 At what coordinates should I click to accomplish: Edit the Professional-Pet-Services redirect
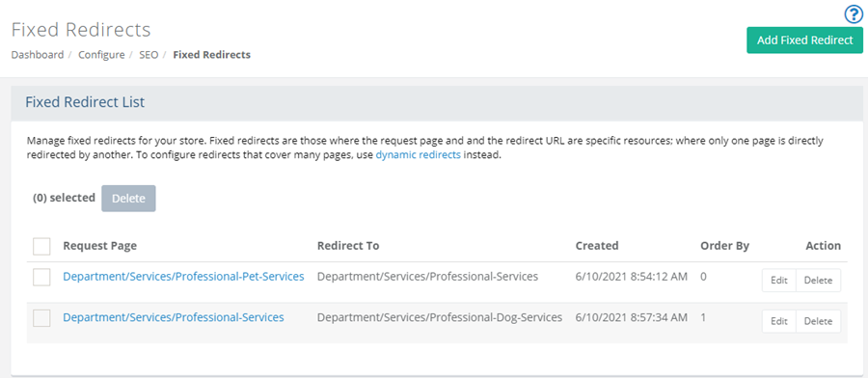[779, 280]
